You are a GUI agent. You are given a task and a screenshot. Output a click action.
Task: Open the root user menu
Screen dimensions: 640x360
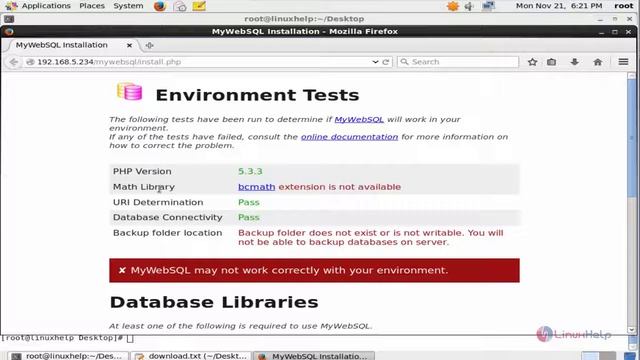pyautogui.click(x=624, y=6)
